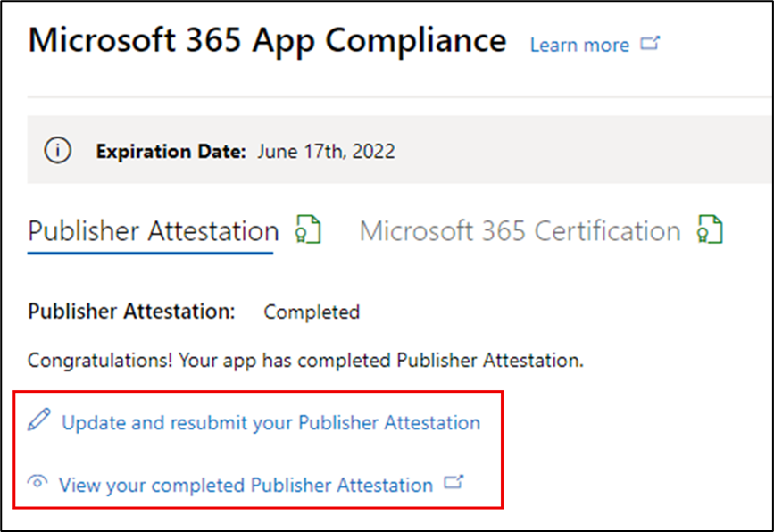This screenshot has height=532, width=774.
Task: Select the Publisher Attestation tab
Action: tap(149, 230)
